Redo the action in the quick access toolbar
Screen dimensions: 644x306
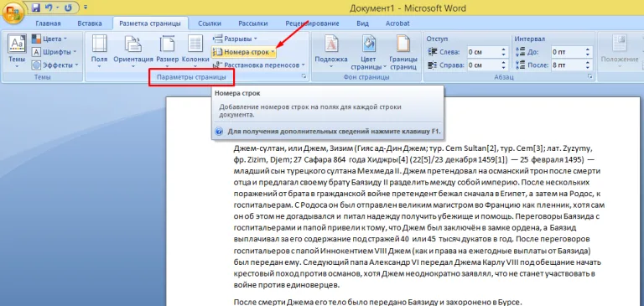[x=68, y=8]
